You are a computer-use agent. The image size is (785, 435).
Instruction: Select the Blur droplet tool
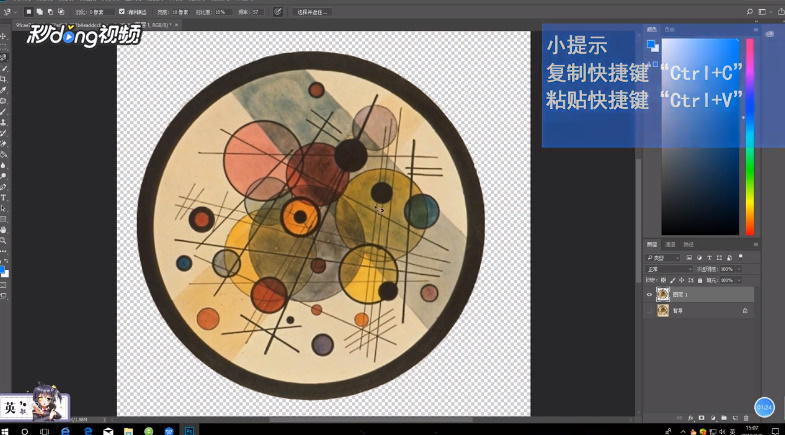point(3,165)
